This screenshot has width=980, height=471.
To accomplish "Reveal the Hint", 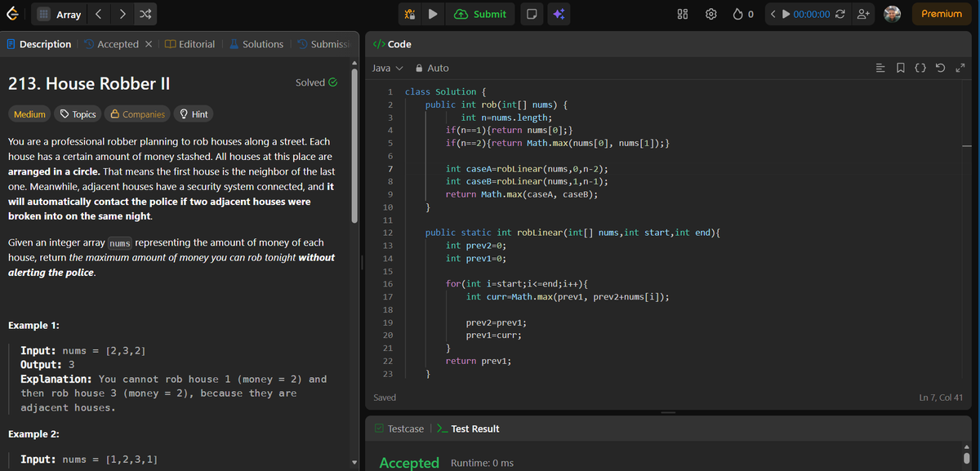I will (193, 114).
